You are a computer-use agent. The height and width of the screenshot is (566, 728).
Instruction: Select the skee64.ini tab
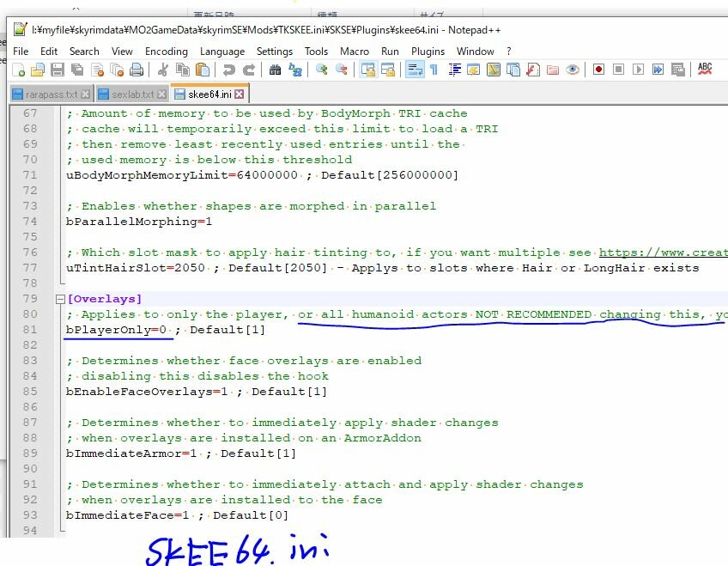click(x=209, y=94)
